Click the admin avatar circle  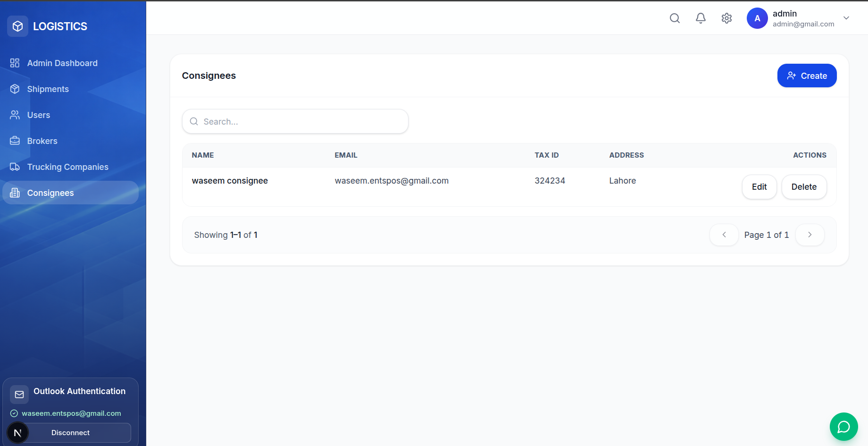pos(757,18)
